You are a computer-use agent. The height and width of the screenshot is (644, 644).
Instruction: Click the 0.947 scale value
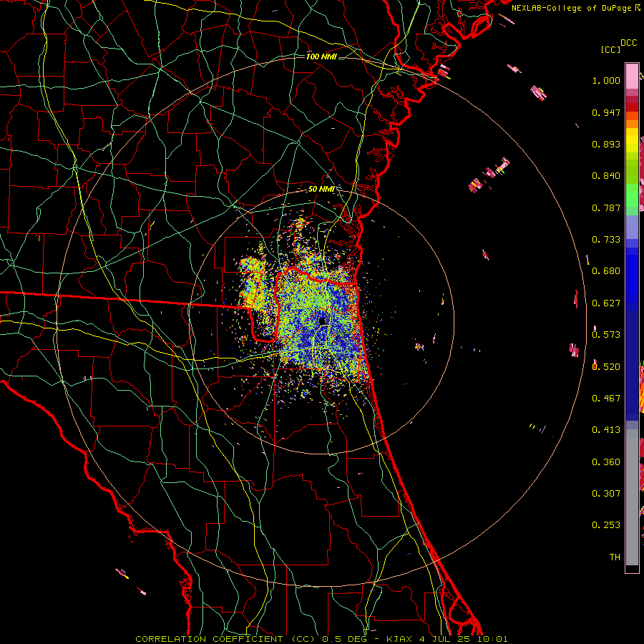click(606, 112)
